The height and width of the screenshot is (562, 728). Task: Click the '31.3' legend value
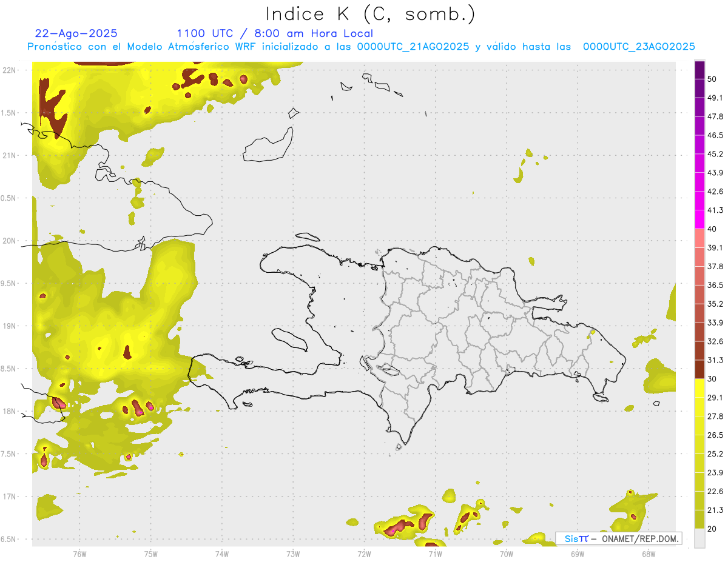click(x=715, y=360)
